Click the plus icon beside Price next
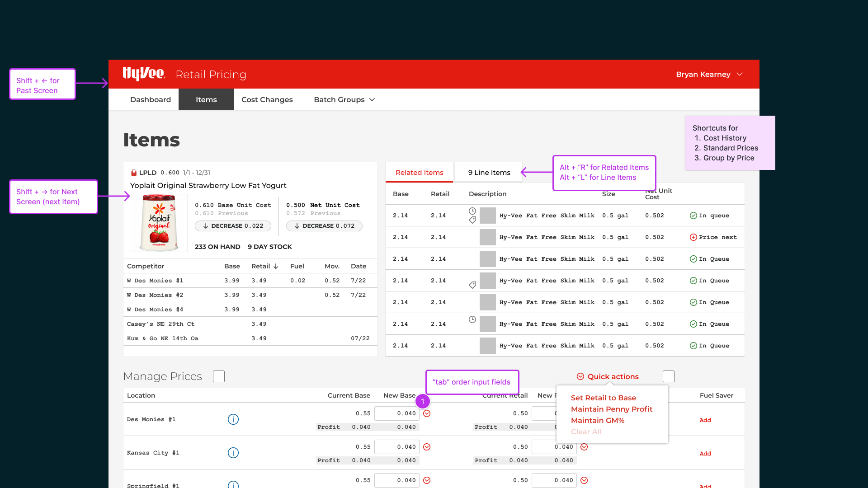The height and width of the screenshot is (488, 868). (693, 237)
